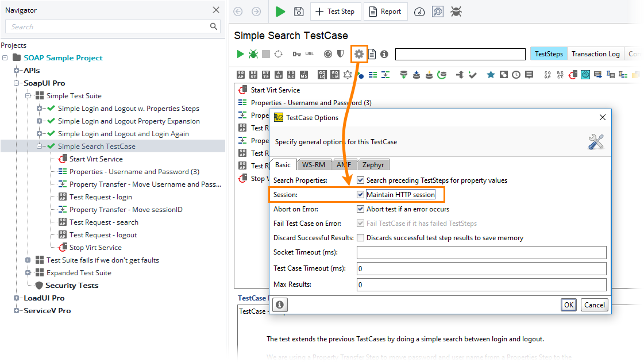Expand Simple Login and Logout Property Expansion
This screenshot has height=362, width=644.
click(x=40, y=121)
